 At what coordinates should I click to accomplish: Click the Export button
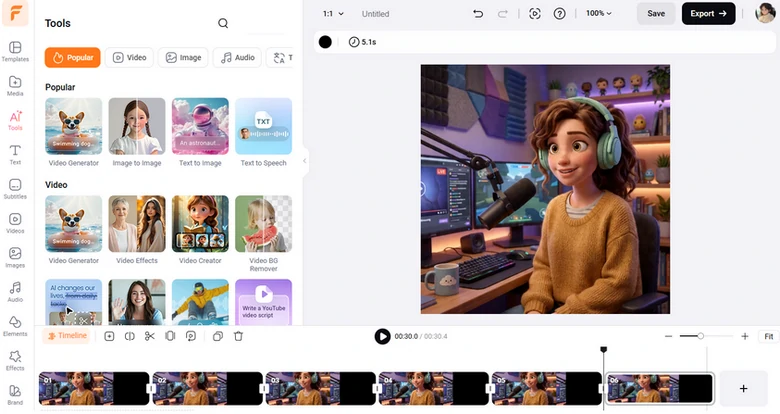(708, 13)
